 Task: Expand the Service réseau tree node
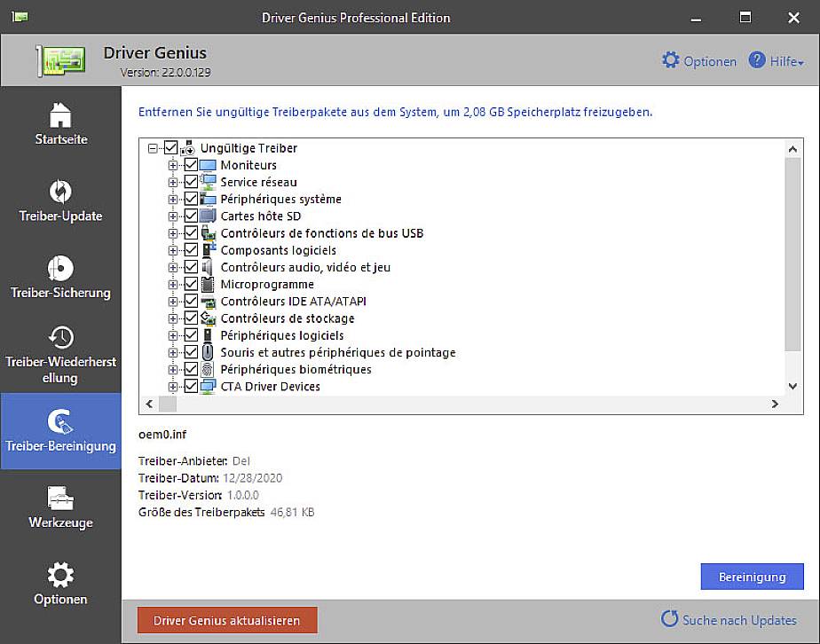(x=173, y=182)
